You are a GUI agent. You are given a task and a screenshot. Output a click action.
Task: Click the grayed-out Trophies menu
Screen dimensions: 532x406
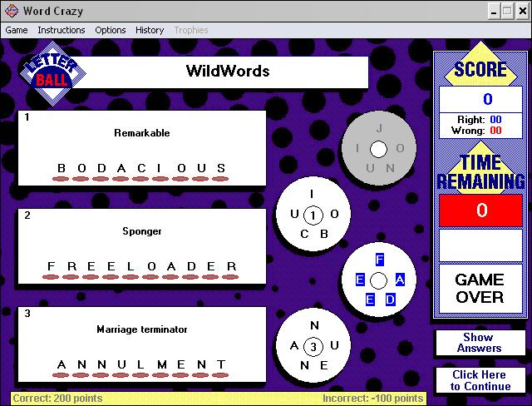[x=191, y=30]
